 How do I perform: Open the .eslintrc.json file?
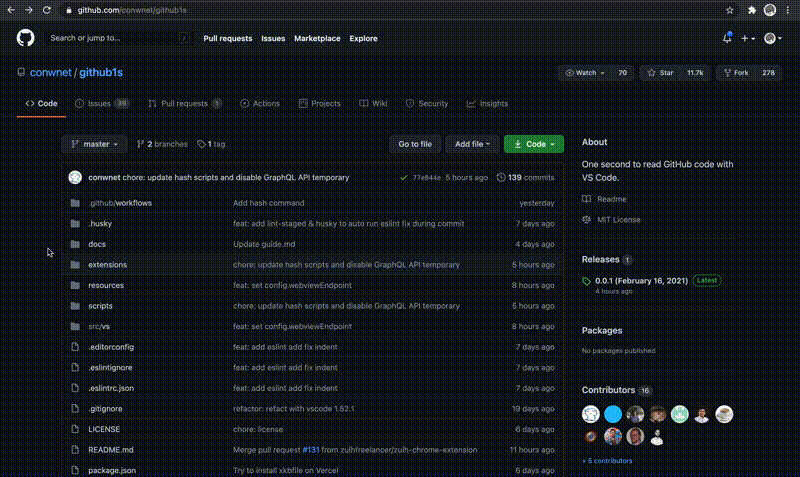pos(111,388)
